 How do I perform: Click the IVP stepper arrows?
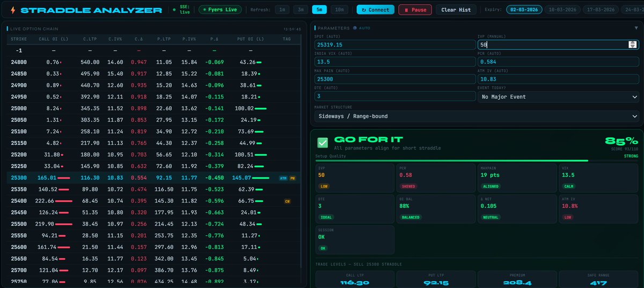click(632, 45)
